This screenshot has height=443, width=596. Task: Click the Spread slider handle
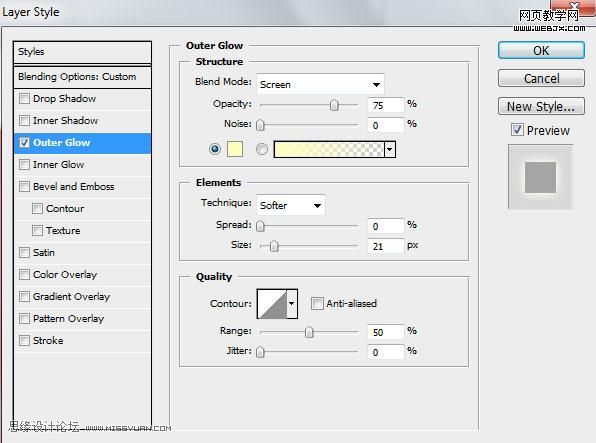(260, 226)
